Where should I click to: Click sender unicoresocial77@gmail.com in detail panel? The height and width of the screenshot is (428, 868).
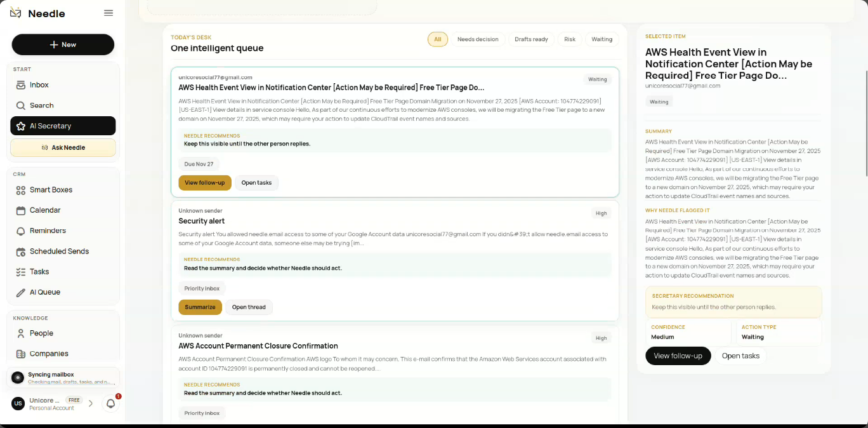coord(683,86)
